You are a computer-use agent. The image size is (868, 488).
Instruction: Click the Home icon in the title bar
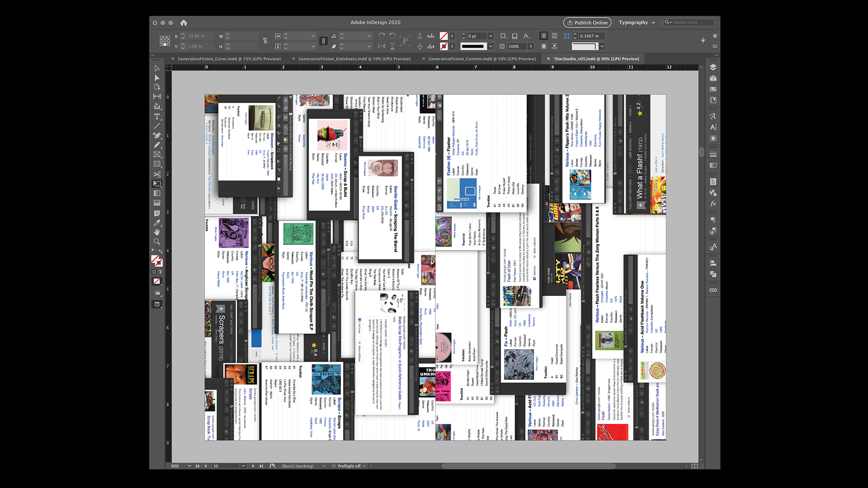184,23
